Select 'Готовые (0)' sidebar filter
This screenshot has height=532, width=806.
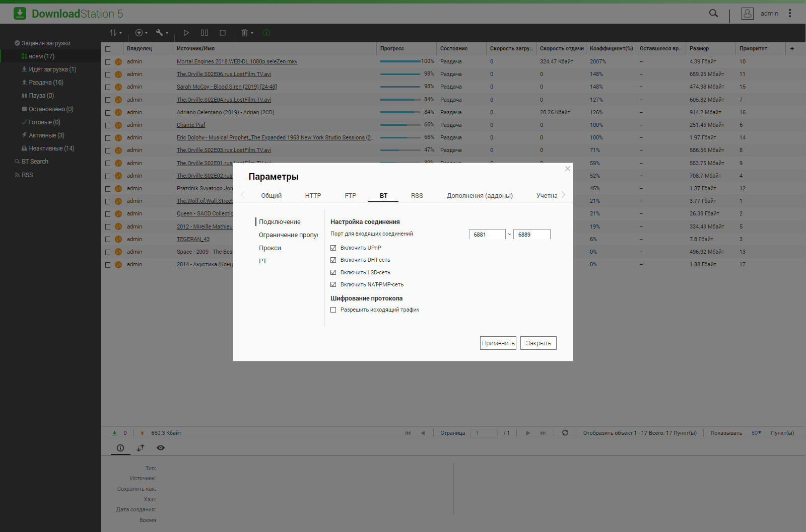[41, 122]
